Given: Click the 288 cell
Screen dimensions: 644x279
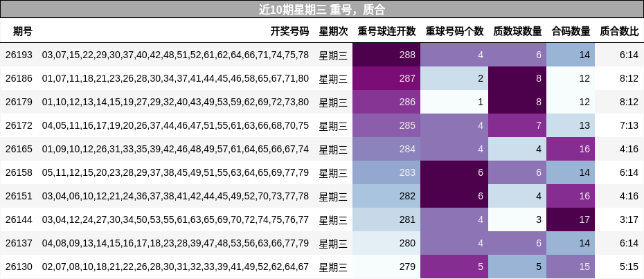Looking at the screenshot, I should click(x=386, y=55).
